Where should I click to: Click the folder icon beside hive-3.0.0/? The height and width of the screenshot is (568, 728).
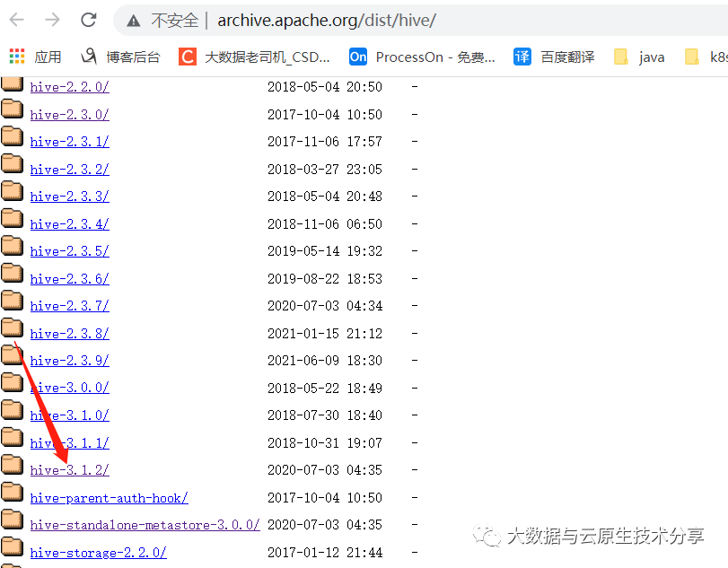tap(12, 382)
